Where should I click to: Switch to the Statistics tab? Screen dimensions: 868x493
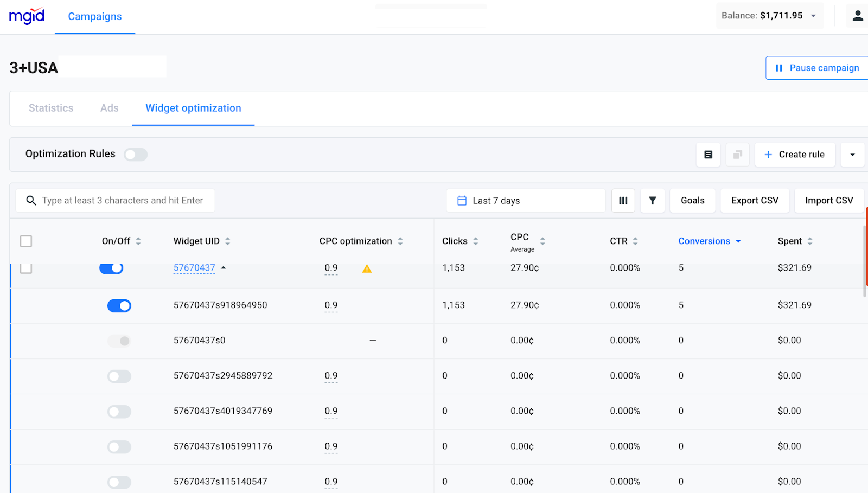pyautogui.click(x=50, y=108)
